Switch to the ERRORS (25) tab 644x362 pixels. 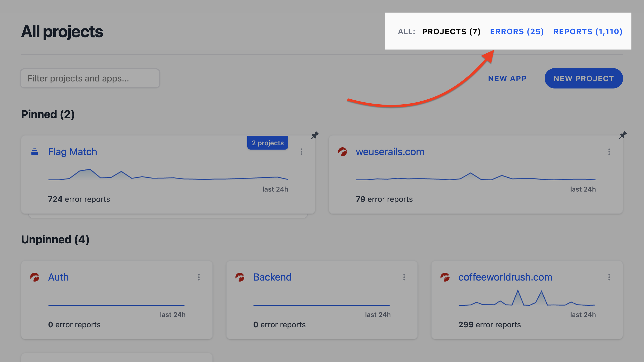[x=517, y=31]
